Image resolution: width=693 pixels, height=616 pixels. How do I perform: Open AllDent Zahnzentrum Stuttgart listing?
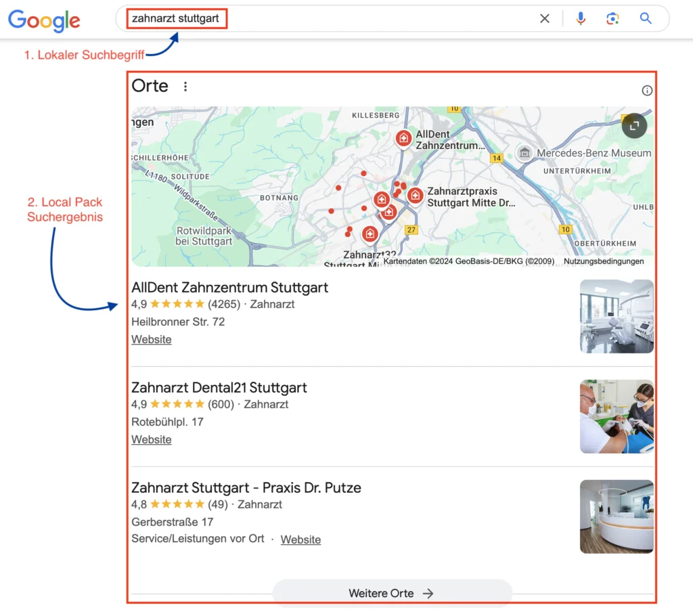pos(229,287)
